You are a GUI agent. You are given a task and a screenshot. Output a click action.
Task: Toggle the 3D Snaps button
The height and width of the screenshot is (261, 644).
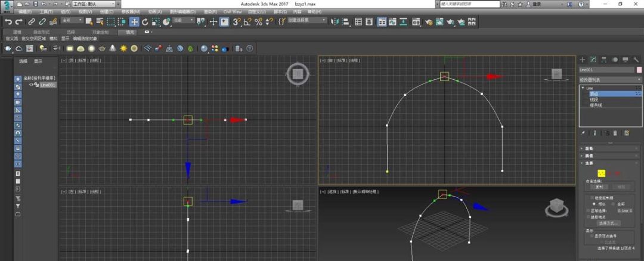click(x=237, y=21)
